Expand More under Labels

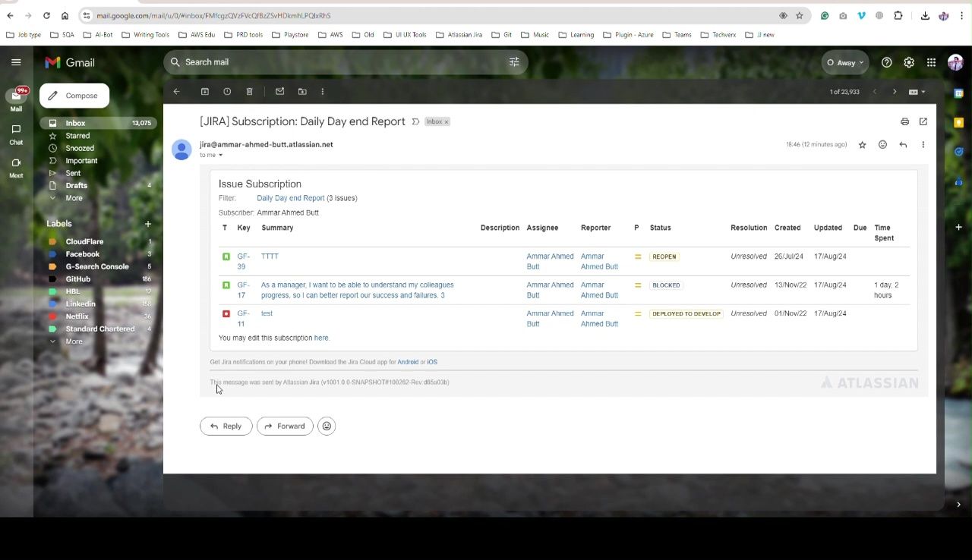74,341
